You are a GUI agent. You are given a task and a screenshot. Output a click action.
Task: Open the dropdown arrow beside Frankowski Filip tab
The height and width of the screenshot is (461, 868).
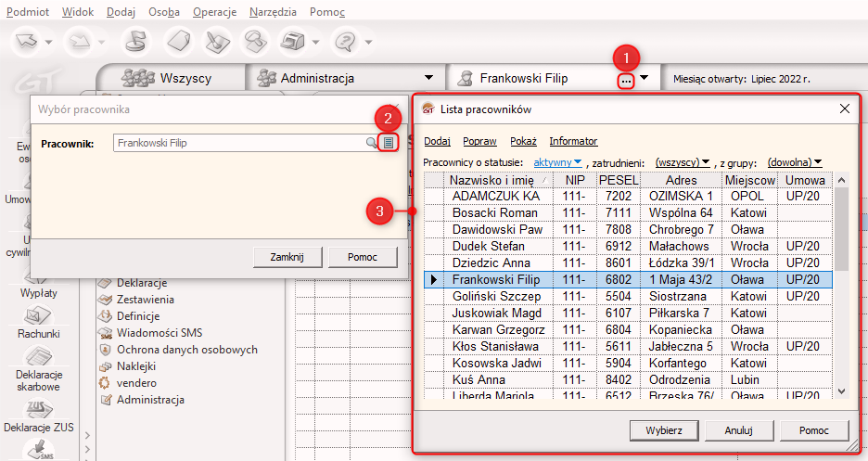[644, 78]
